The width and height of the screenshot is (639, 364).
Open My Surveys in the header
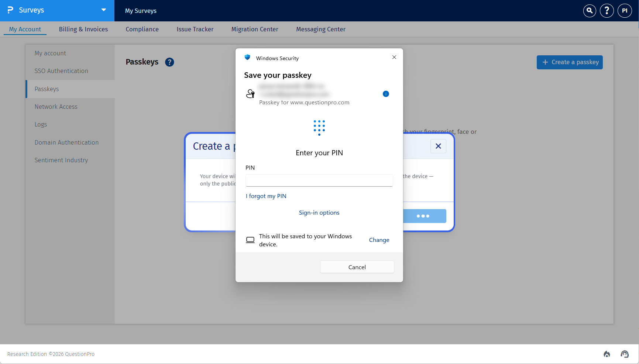[141, 11]
